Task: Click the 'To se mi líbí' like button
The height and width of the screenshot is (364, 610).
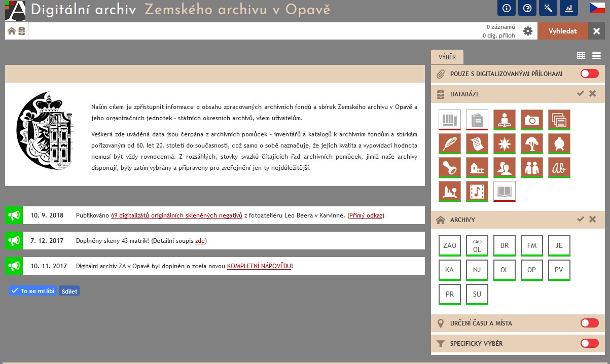Action: tap(33, 291)
